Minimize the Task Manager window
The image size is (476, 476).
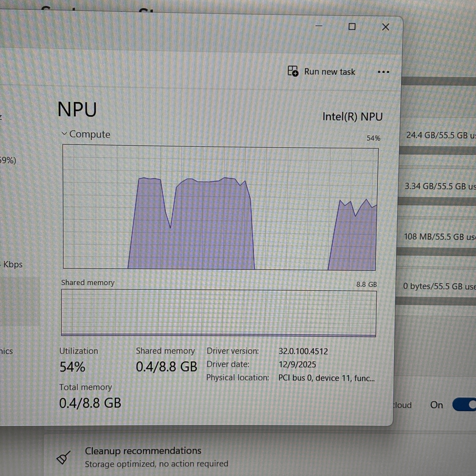[319, 26]
